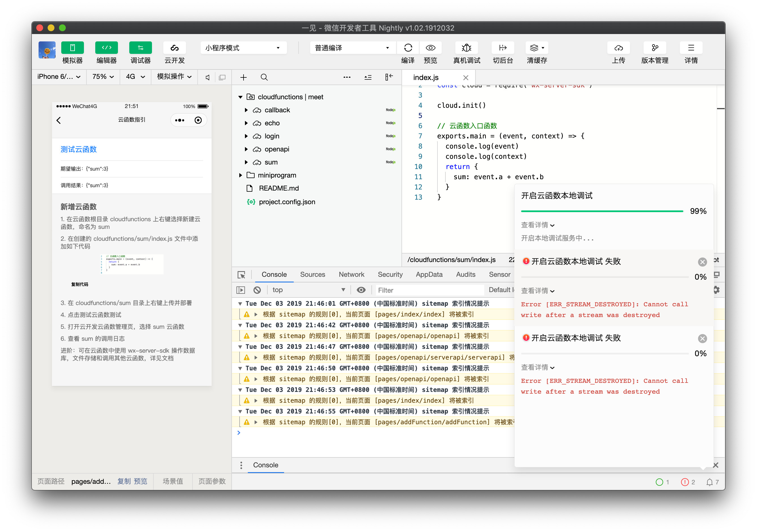757x532 pixels.
Task: Click the 测试云函数 link in simulator
Action: point(79,149)
